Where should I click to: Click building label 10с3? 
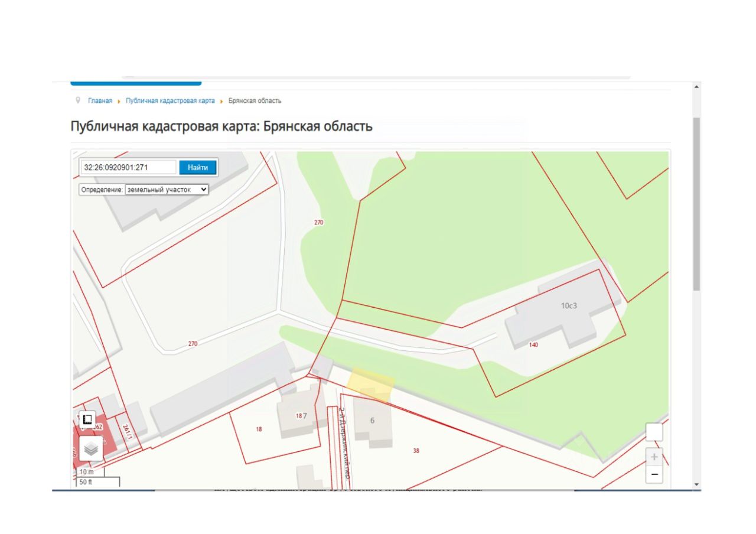569,306
